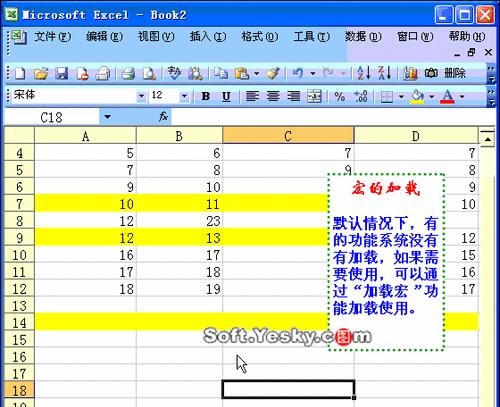Click the column C header
This screenshot has width=500, height=407.
tap(288, 136)
